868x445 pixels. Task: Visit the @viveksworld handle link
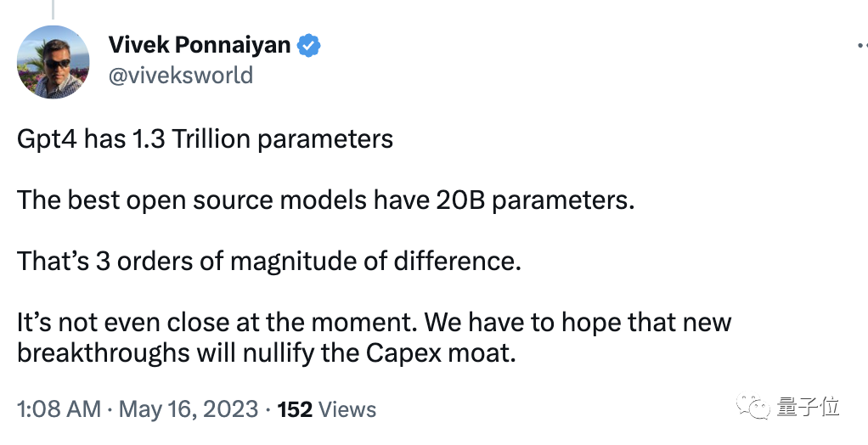[180, 76]
